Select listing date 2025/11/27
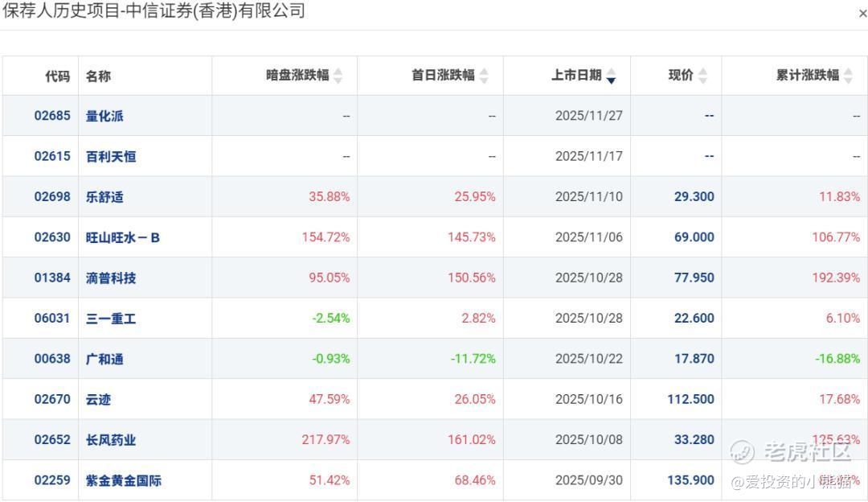 589,116
